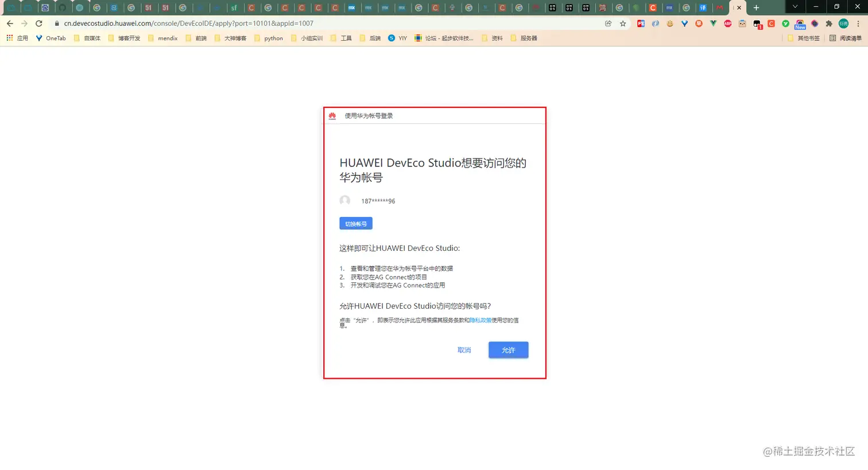
Task: Open the red FE FeHelper extension
Action: 641,24
